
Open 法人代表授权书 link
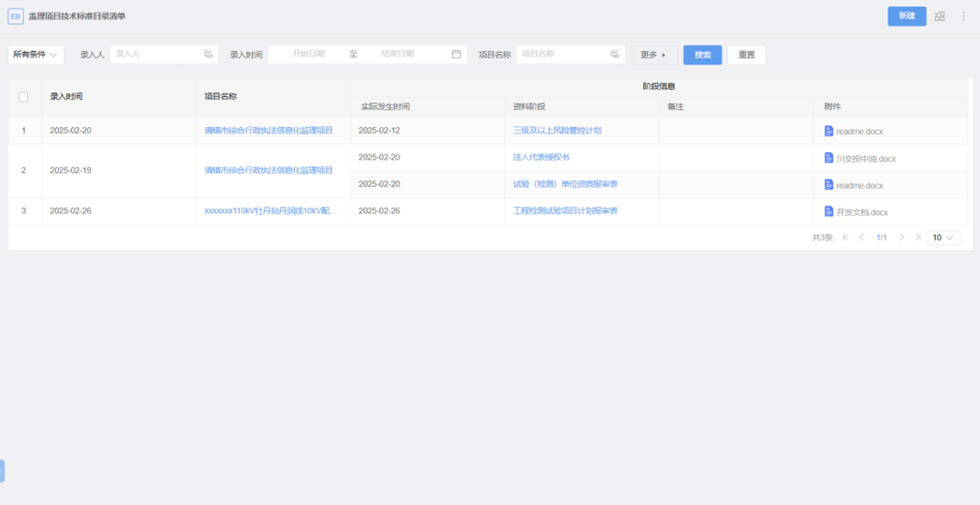pyautogui.click(x=541, y=157)
